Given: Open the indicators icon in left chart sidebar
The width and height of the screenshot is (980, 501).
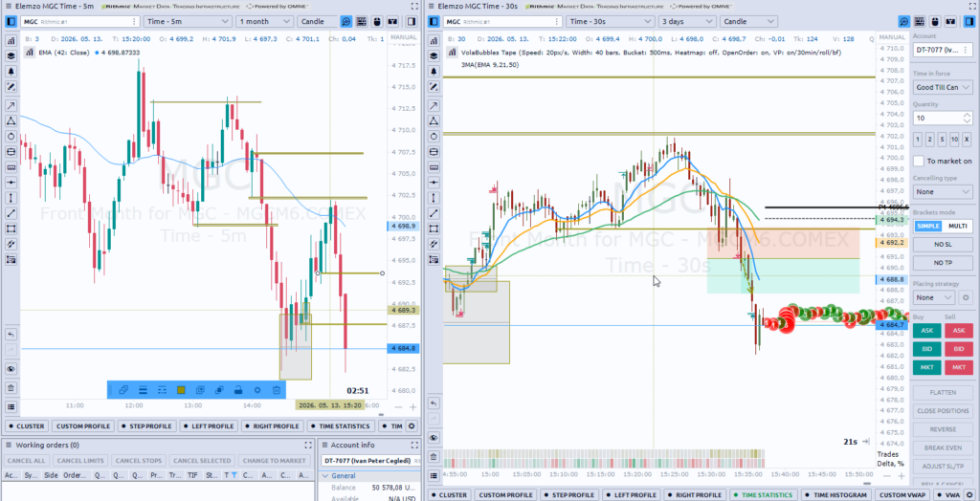Looking at the screenshot, I should (11, 40).
